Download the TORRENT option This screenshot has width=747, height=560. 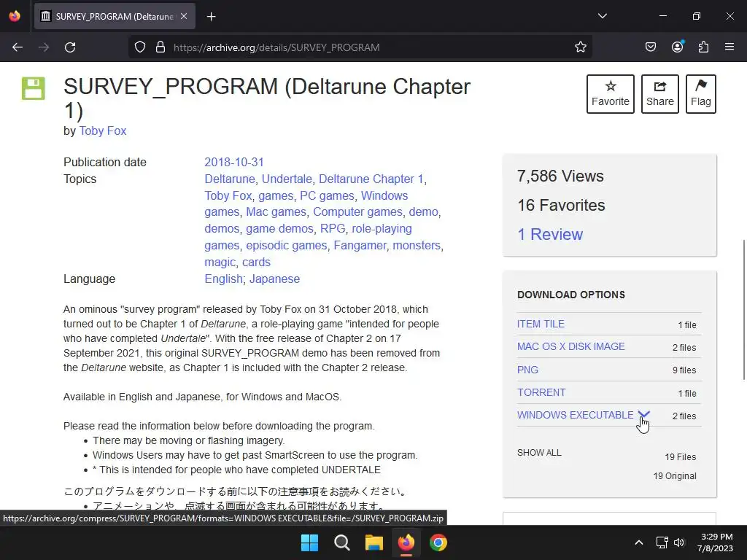click(541, 393)
